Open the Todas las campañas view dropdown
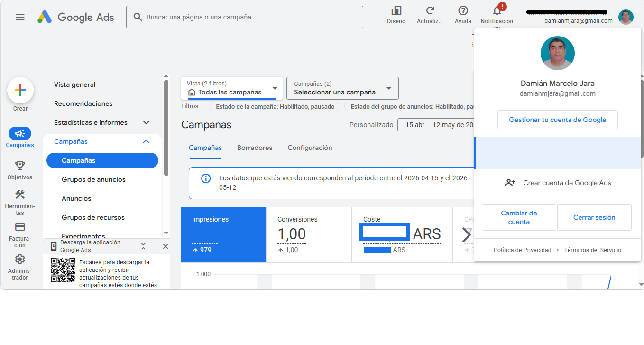The width and height of the screenshot is (644, 345). 232,88
